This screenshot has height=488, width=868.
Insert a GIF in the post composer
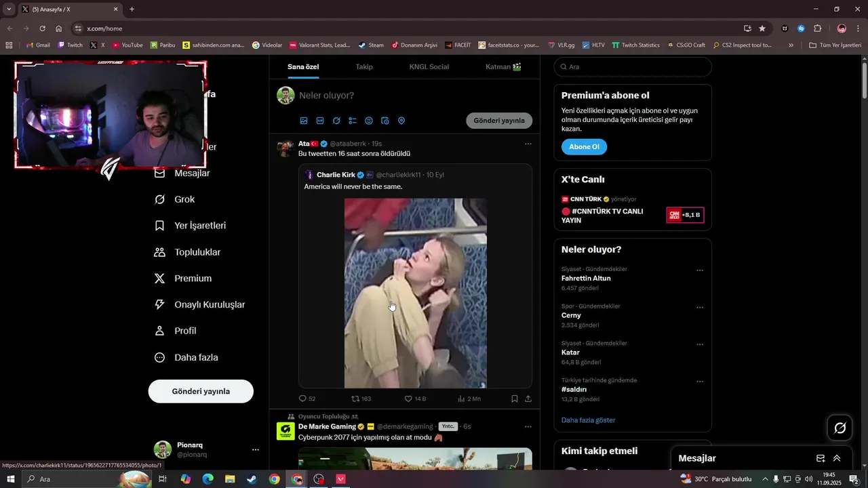320,121
